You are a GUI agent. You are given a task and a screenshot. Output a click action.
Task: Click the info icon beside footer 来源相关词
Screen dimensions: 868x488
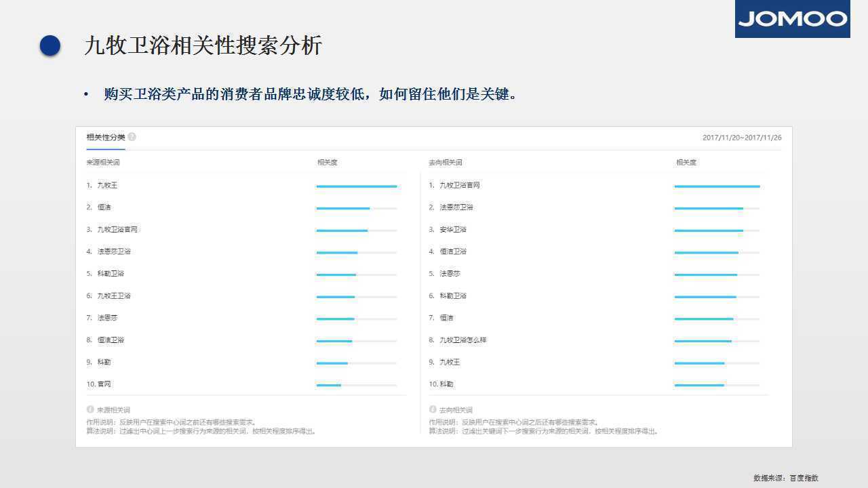(90, 409)
